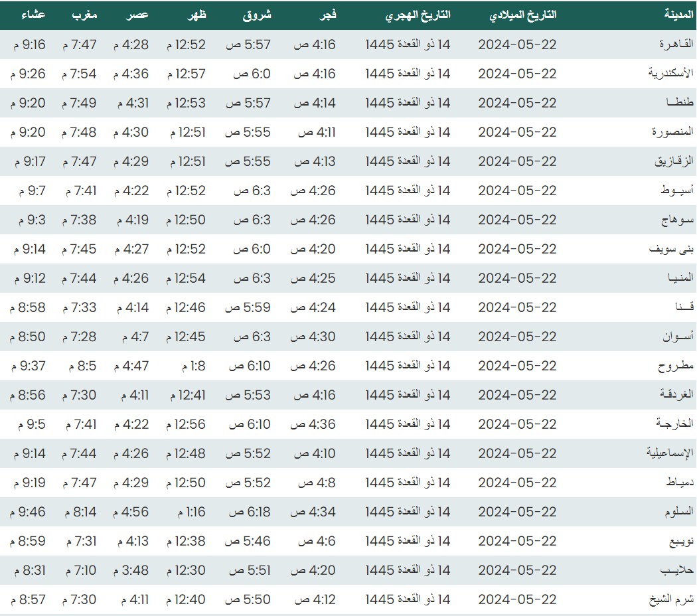The height and width of the screenshot is (616, 697).
Task: Select the شروق (Sunrise) column header
Action: [258, 15]
